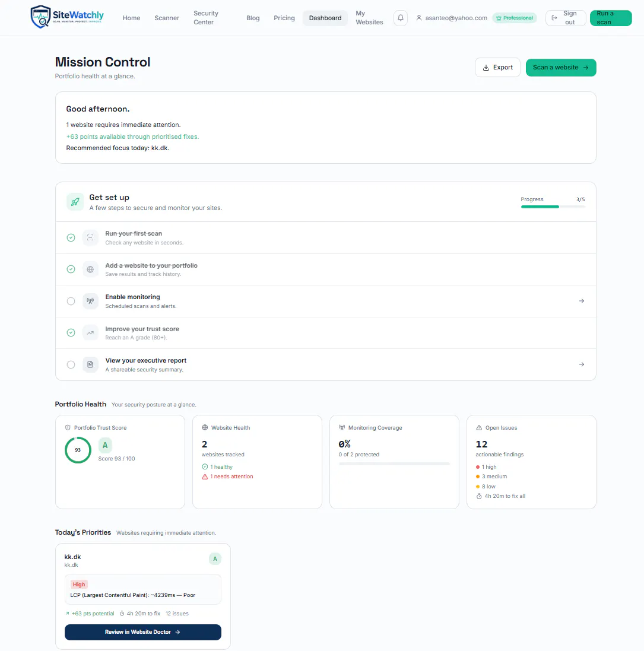
Task: Click the stopwatch icon beside 4h 20m to fix all
Action: (479, 496)
